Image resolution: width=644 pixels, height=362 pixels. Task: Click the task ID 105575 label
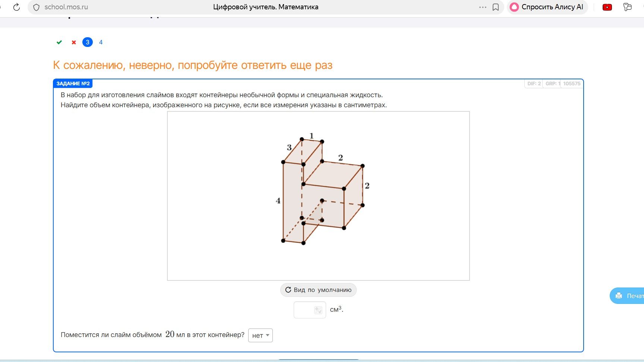[572, 83]
